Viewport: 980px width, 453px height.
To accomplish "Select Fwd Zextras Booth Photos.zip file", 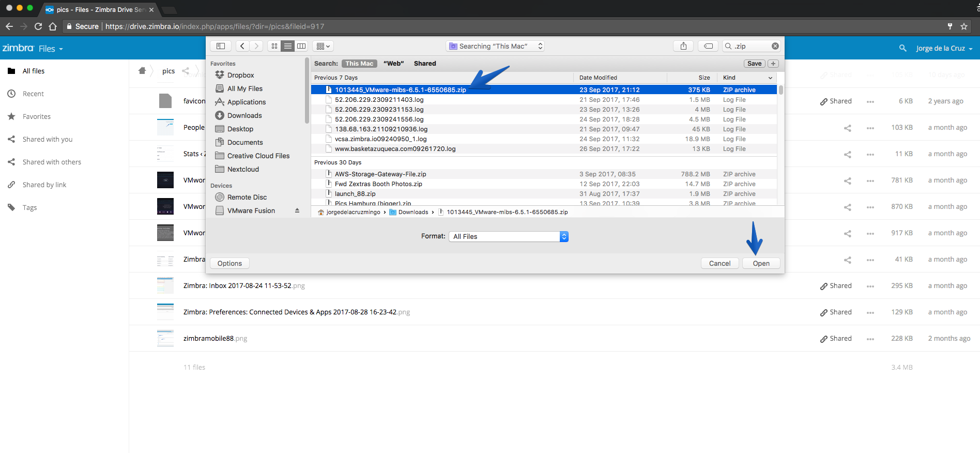I will [x=544, y=184].
